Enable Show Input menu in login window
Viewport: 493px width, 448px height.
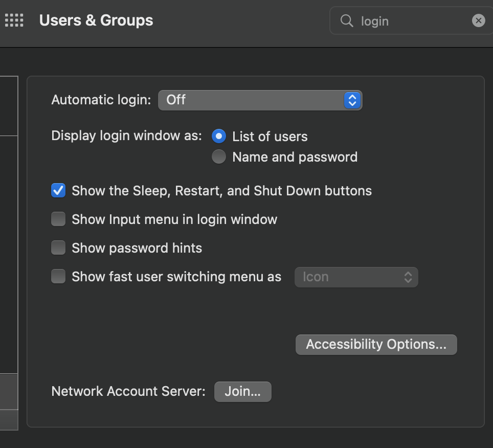click(x=58, y=219)
